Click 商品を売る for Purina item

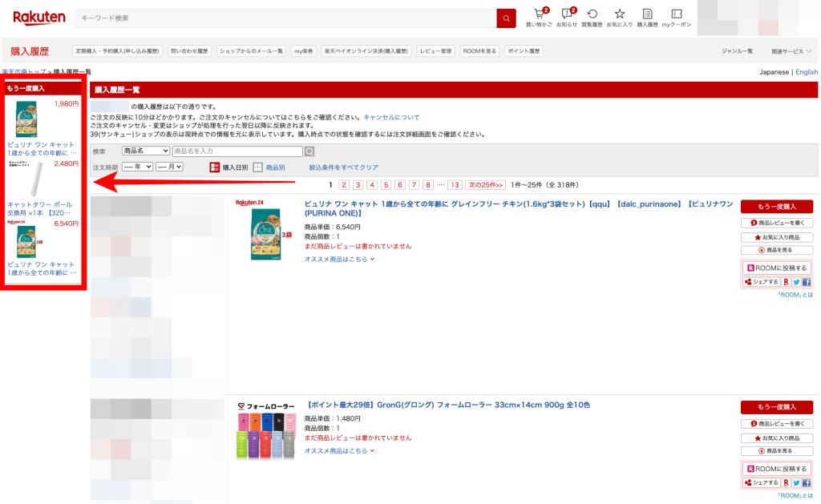tap(777, 250)
